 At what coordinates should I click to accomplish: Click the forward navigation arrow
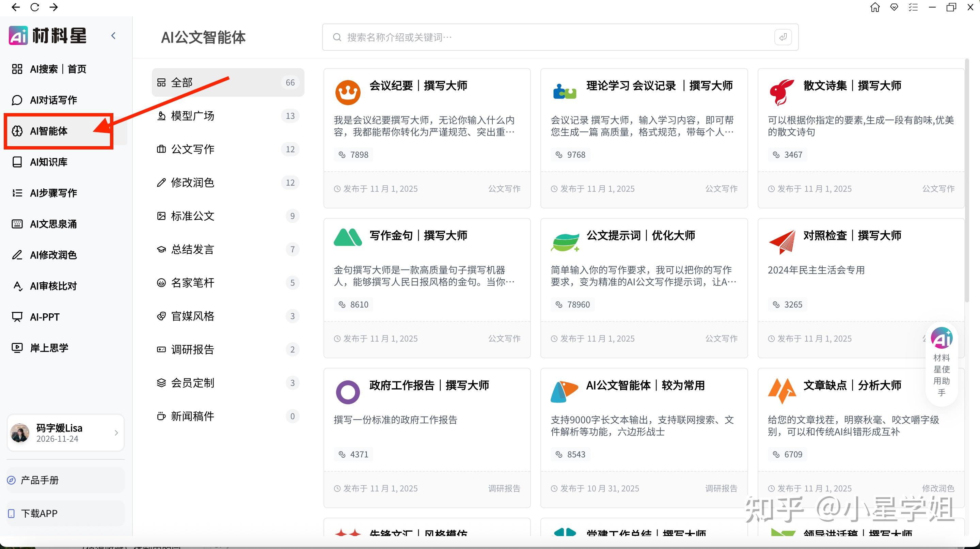(54, 7)
